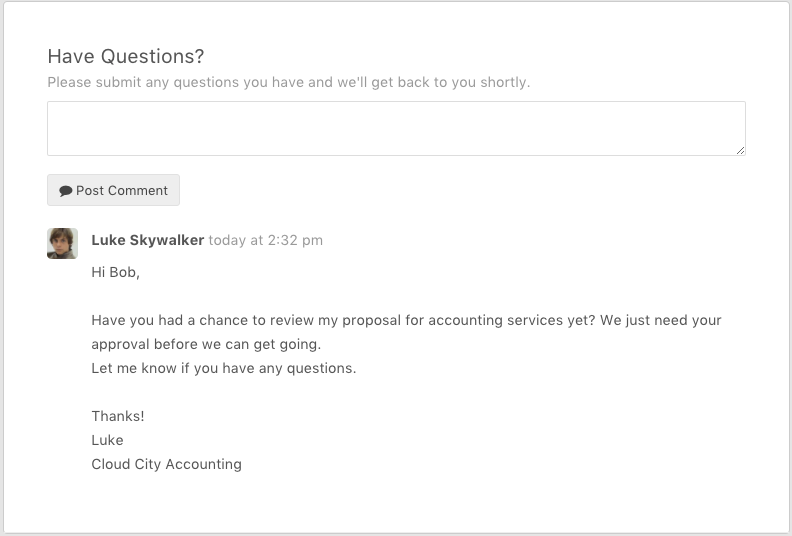
Task: Click the 'Hi Bob,' greeting line
Action: (115, 272)
